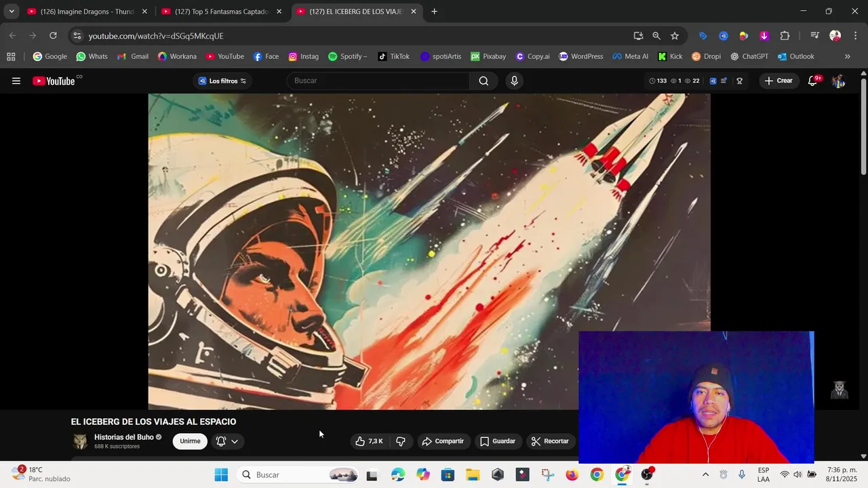Open Firefox from the taskbar
The width and height of the screenshot is (868, 488).
coord(572,474)
